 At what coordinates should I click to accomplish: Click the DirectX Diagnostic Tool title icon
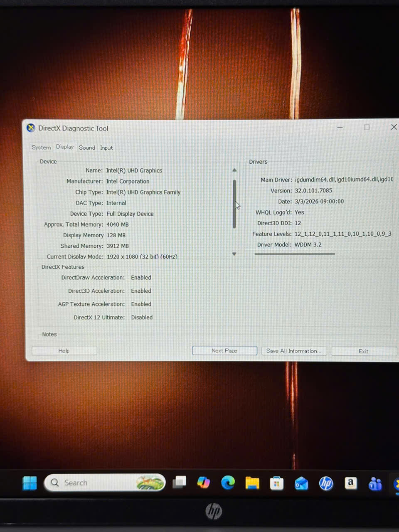coord(31,128)
